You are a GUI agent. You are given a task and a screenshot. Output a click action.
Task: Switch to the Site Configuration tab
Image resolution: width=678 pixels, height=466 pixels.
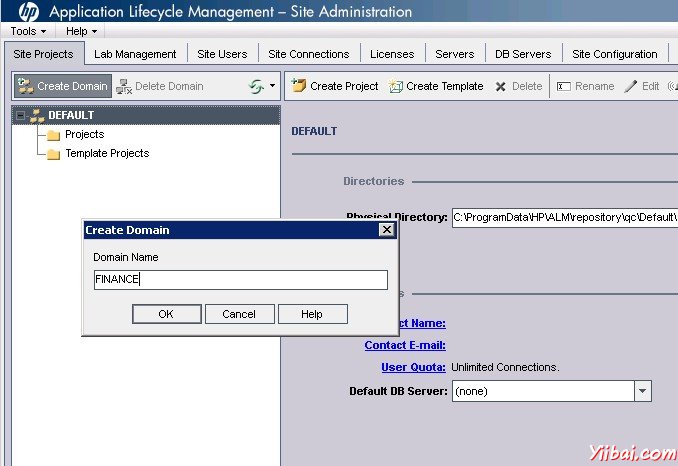(x=615, y=54)
